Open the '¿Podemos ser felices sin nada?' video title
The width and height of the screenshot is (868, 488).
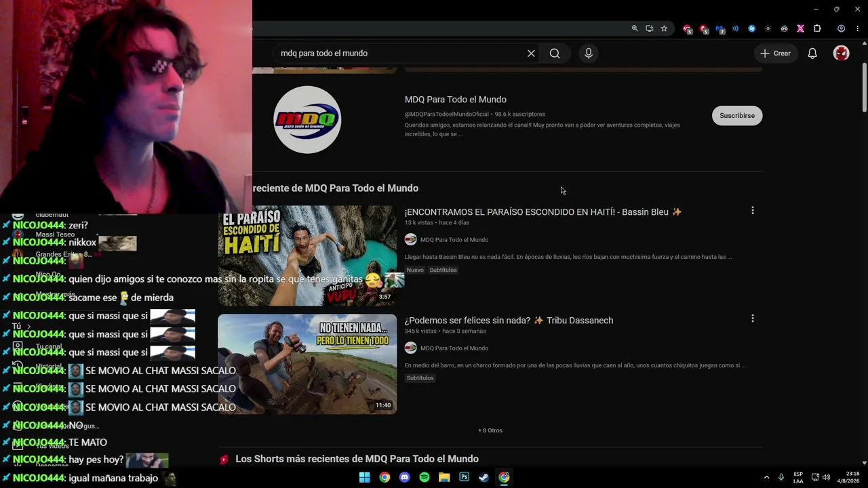coord(509,321)
